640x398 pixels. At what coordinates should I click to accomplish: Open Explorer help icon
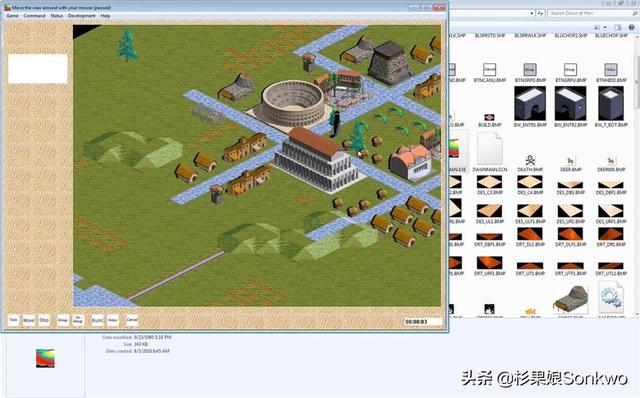(631, 27)
